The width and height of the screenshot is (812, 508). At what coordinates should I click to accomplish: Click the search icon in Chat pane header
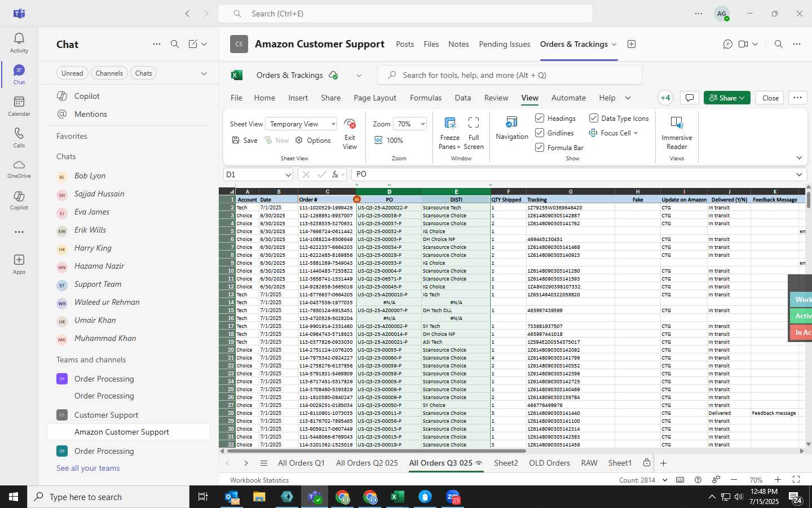(x=175, y=44)
